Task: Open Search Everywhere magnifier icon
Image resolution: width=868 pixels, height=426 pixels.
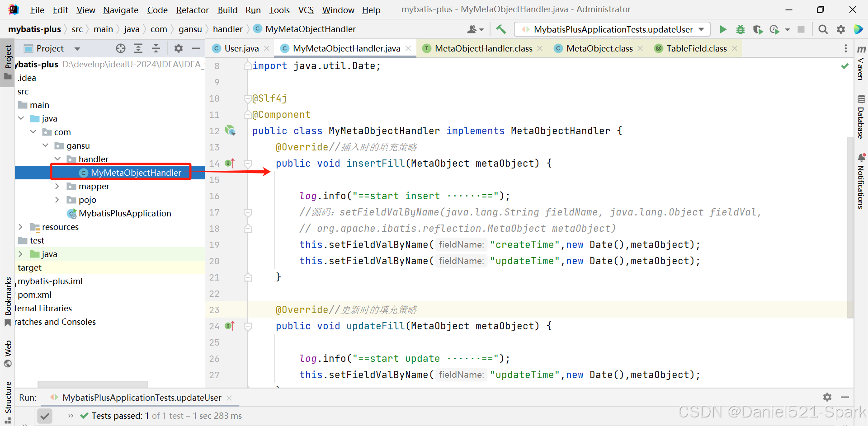Action: (x=823, y=29)
